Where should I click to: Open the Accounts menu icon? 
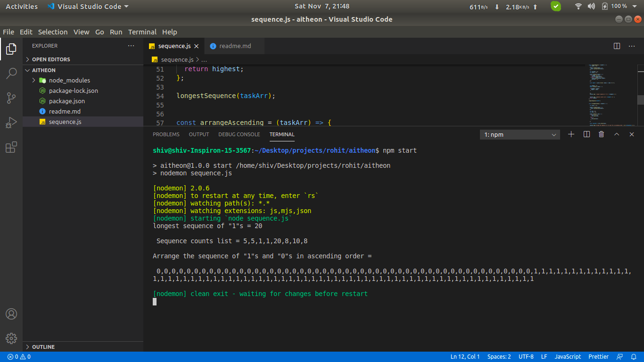point(11,314)
